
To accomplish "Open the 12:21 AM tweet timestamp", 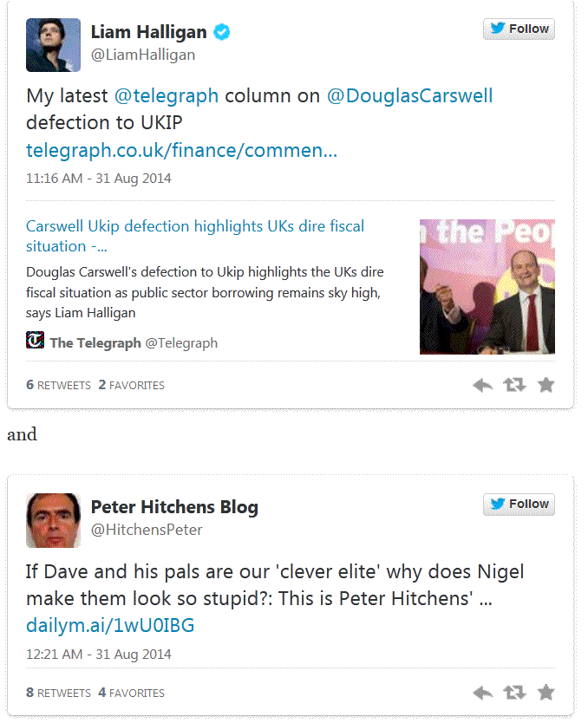I will (x=99, y=654).
